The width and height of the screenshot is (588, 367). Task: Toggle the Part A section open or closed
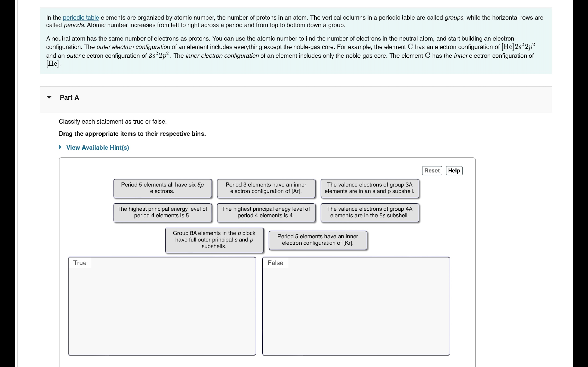point(49,98)
